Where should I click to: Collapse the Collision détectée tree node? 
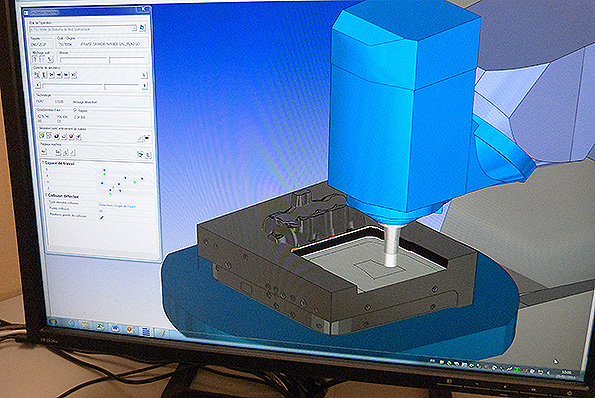pyautogui.click(x=46, y=196)
